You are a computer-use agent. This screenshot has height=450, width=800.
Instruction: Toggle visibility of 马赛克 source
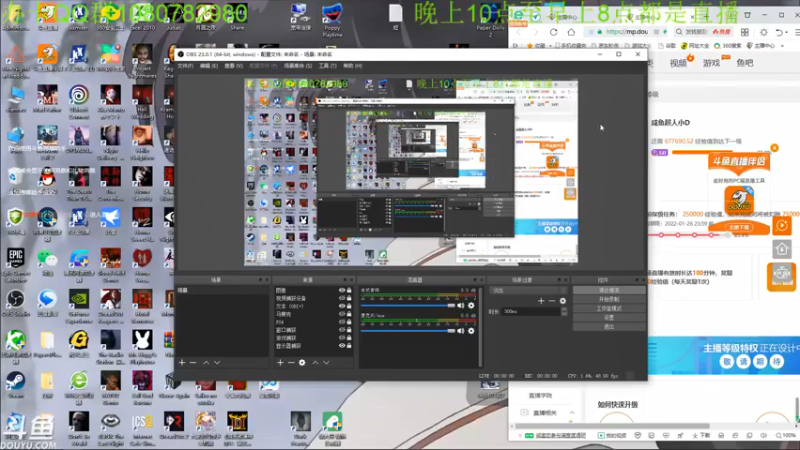tap(342, 314)
